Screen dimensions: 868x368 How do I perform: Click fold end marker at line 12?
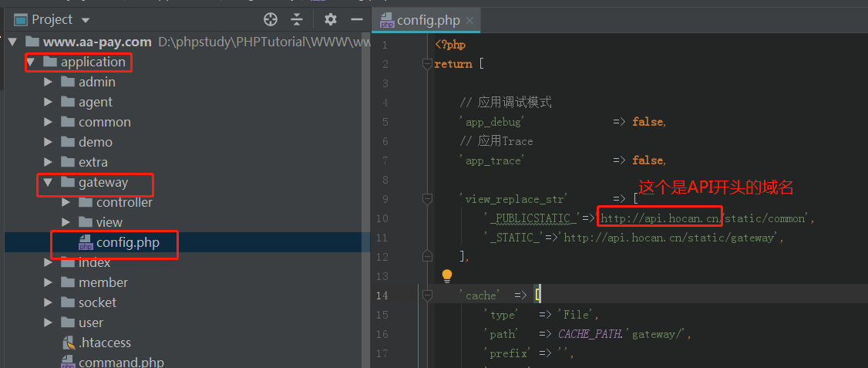pyautogui.click(x=427, y=256)
